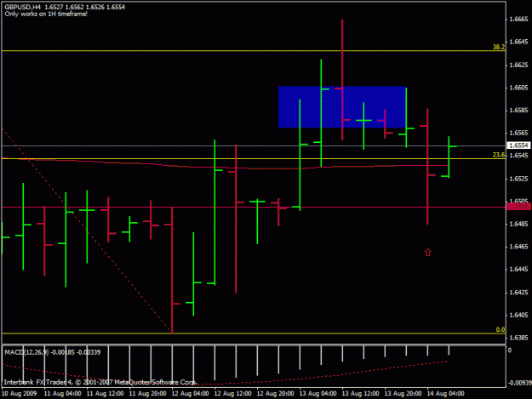This screenshot has height=399, width=532.
Task: Click the red up-arrow signal marker
Action: click(427, 252)
